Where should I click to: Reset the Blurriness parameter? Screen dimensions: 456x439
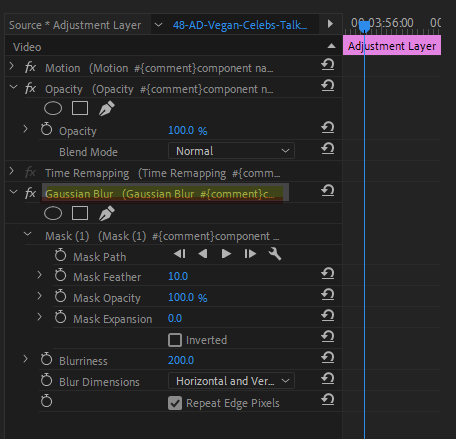pos(328,357)
